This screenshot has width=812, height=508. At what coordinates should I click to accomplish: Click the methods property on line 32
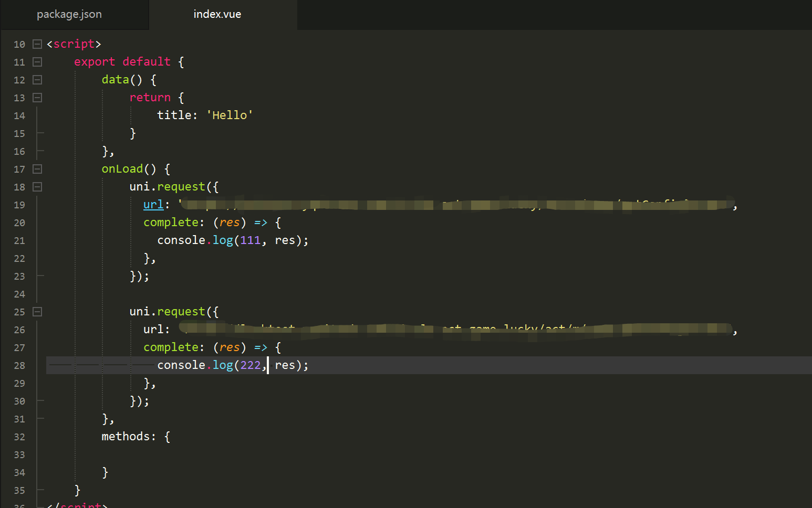(126, 437)
